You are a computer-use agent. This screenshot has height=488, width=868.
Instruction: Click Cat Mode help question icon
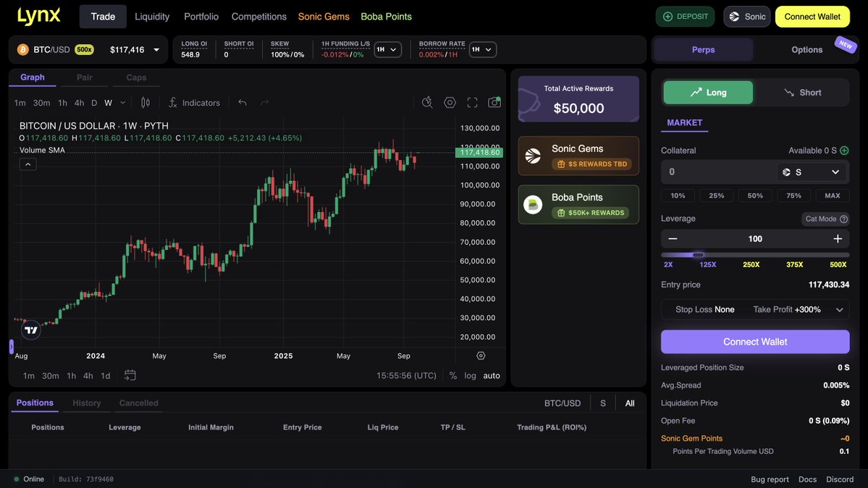point(843,219)
